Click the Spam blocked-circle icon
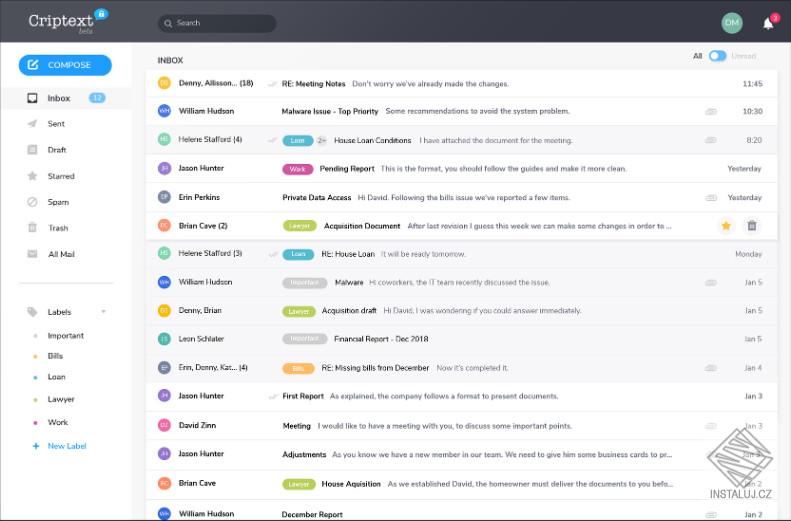Viewport: 791px width, 521px height. 32,202
